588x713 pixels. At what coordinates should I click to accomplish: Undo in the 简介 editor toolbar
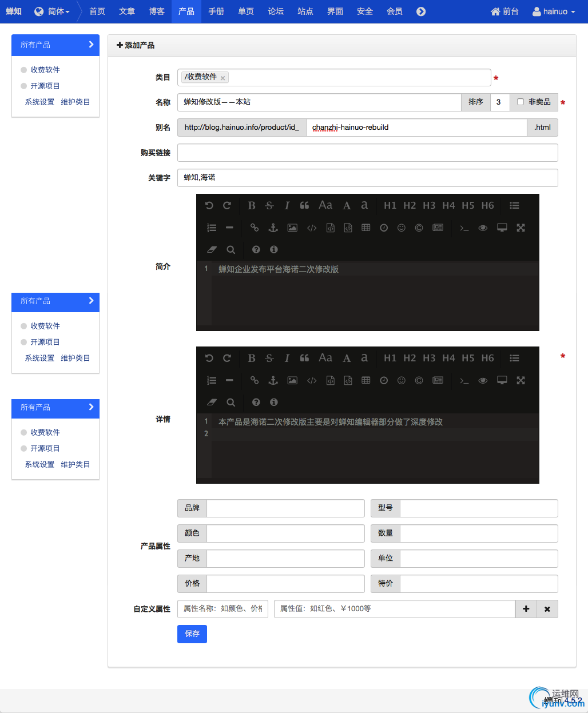click(209, 205)
